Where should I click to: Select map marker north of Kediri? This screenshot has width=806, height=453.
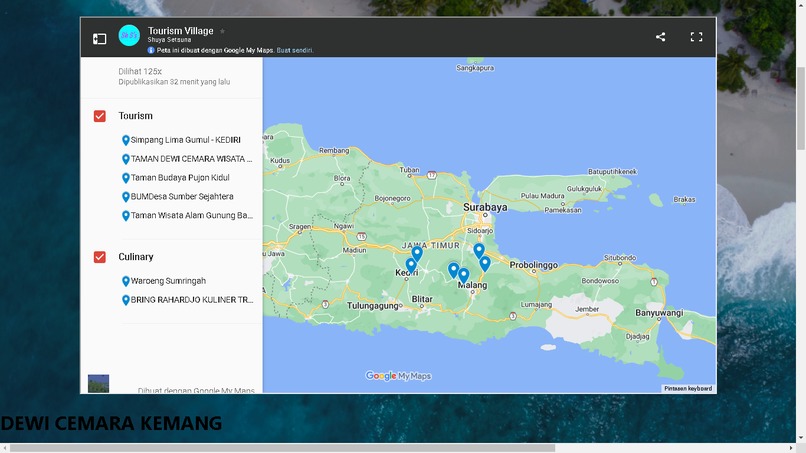pos(417,253)
